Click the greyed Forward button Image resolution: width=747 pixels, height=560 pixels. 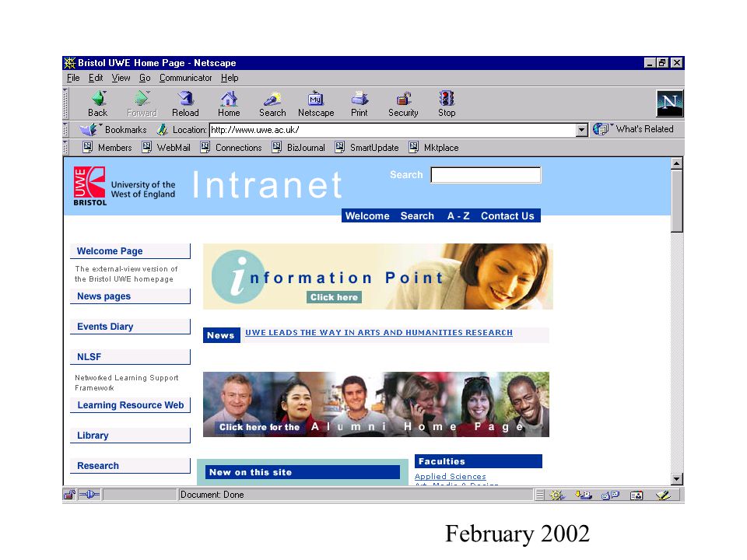coord(142,103)
